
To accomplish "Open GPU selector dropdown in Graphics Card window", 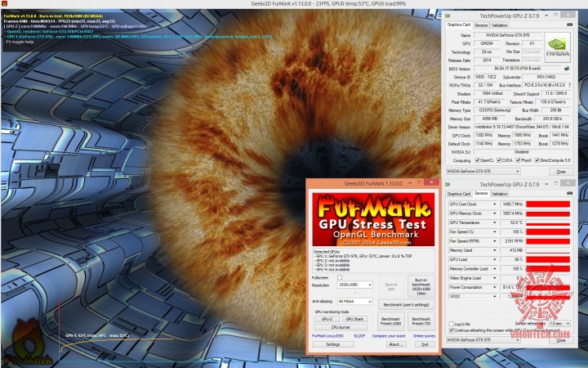I will (483, 171).
